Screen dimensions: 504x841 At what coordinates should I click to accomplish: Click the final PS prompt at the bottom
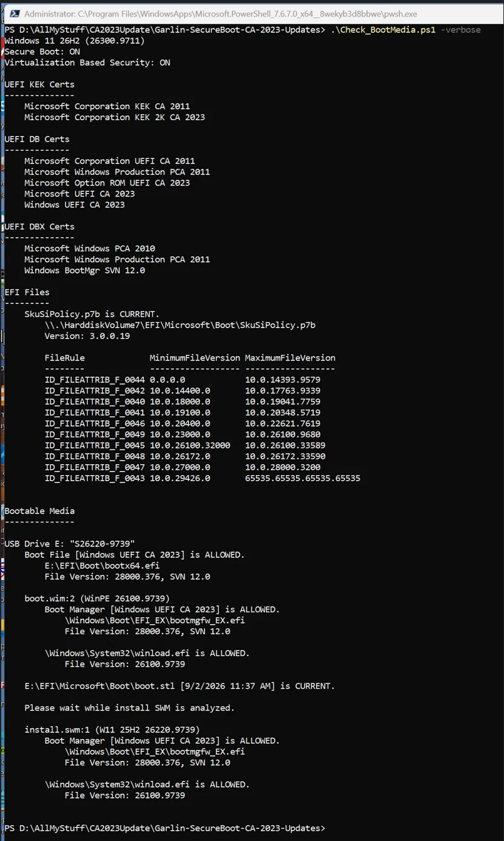point(165,828)
